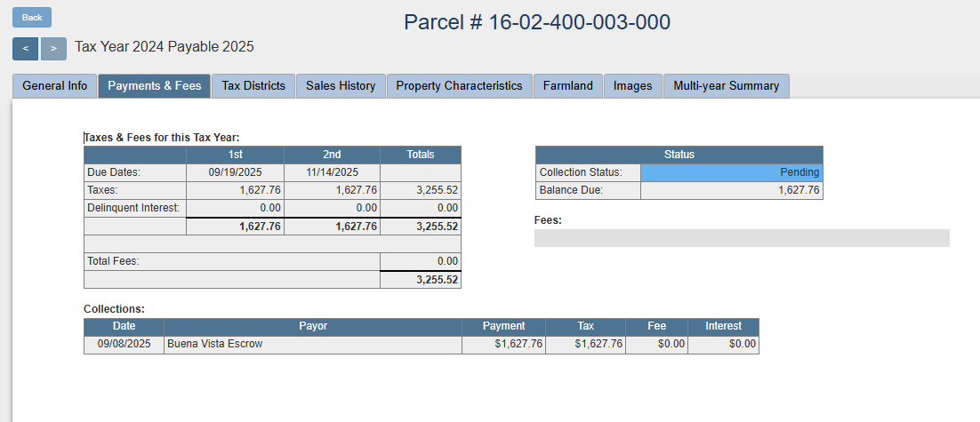Click the Balance Due amount
The width and height of the screenshot is (980, 422).
tap(731, 190)
